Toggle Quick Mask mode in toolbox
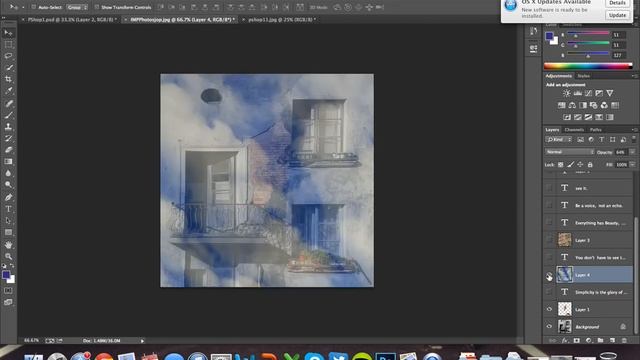Viewport: 640px width, 360px height. pos(8,291)
